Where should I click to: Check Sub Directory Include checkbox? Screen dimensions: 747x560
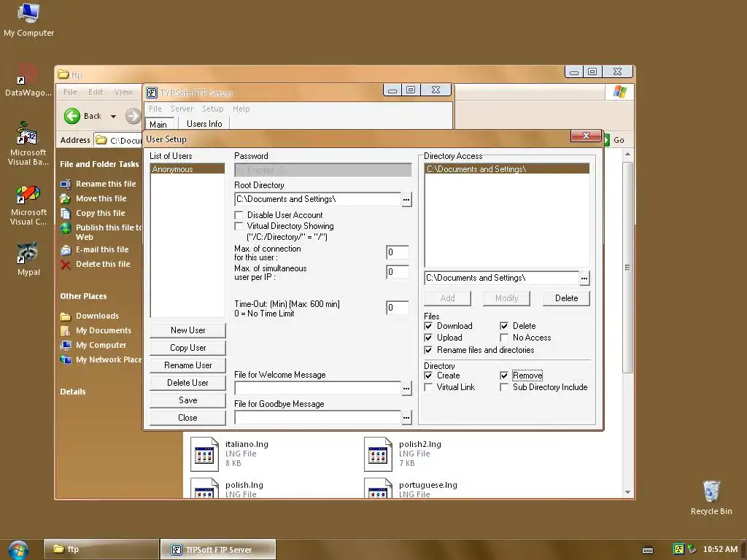pos(504,387)
